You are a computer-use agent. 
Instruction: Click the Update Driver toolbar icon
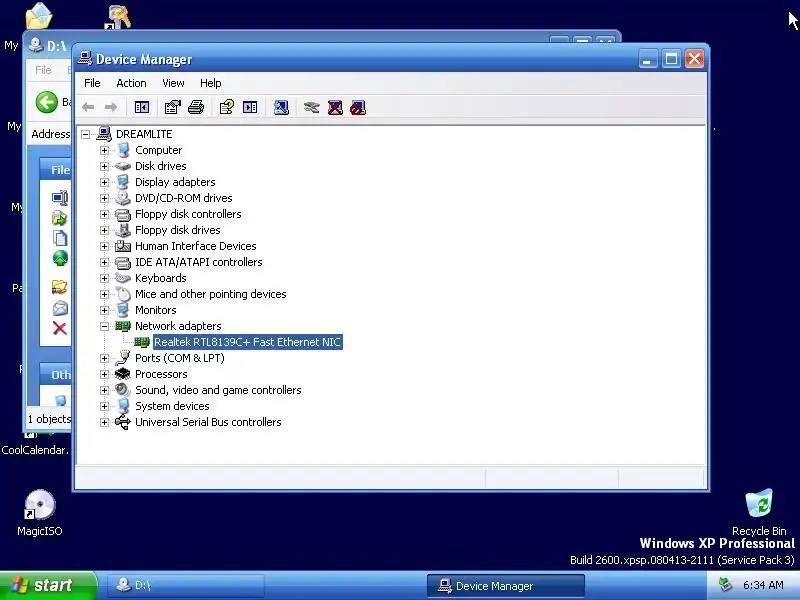coord(311,107)
